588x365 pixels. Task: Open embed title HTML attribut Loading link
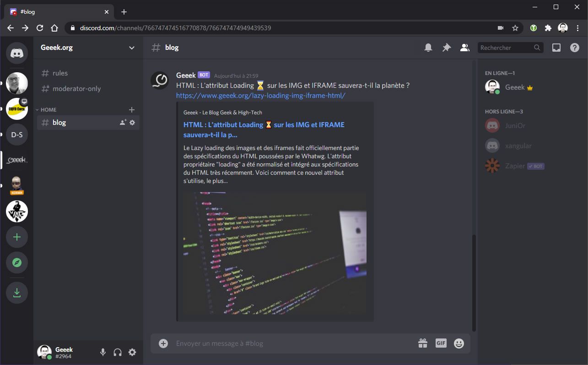(x=264, y=130)
